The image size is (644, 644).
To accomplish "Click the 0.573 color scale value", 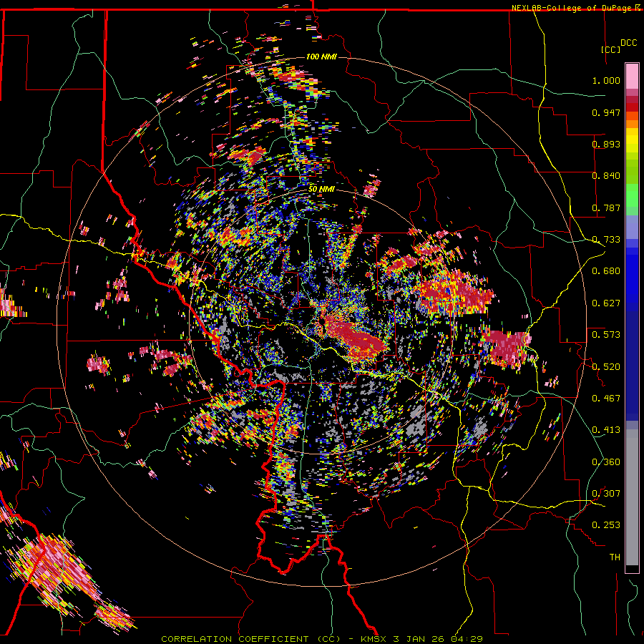I will 606,335.
